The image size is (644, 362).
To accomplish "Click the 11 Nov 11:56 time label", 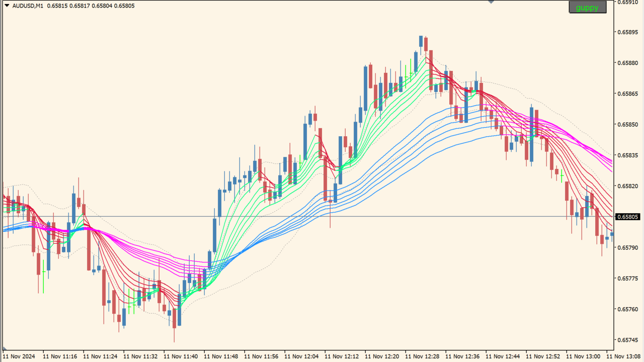I will click(261, 356).
